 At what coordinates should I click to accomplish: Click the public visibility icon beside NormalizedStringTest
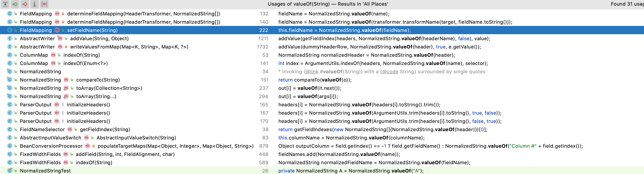(16, 171)
